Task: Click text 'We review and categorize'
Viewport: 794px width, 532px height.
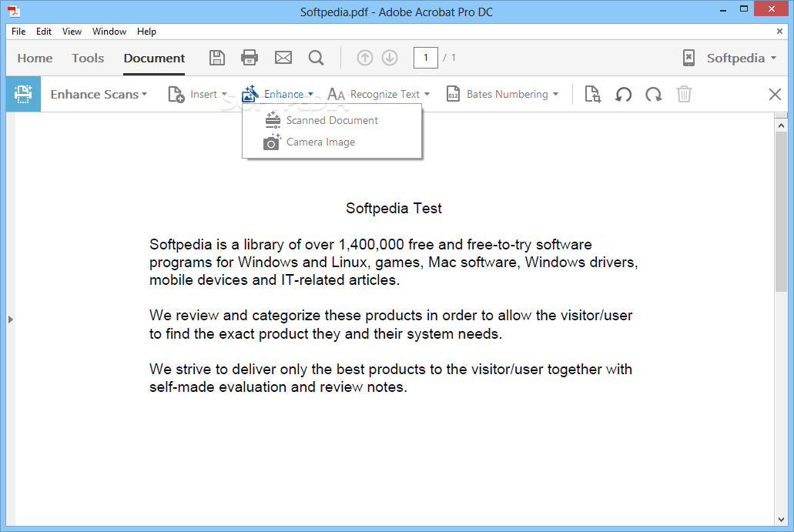Action: [235, 316]
